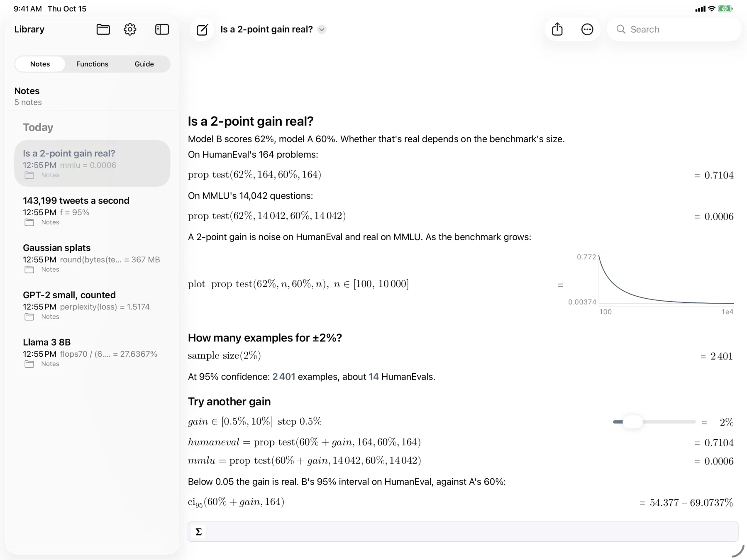Viewport: 747px width, 560px height.
Task: Click folder icon under Llama 3 8B note
Action: (x=29, y=364)
